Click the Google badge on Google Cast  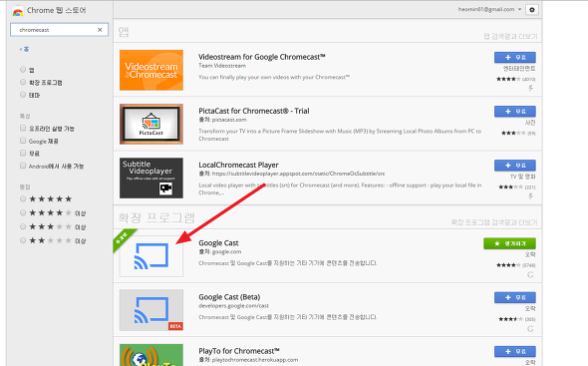pyautogui.click(x=530, y=275)
